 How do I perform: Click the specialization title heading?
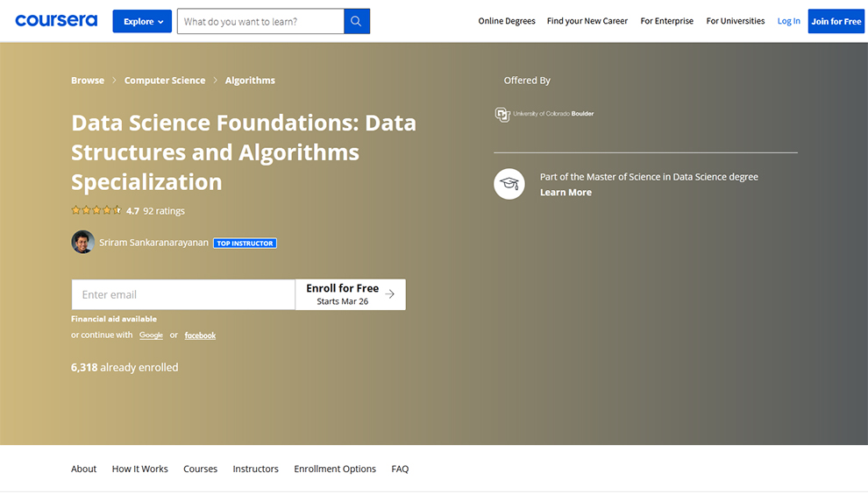(x=244, y=152)
